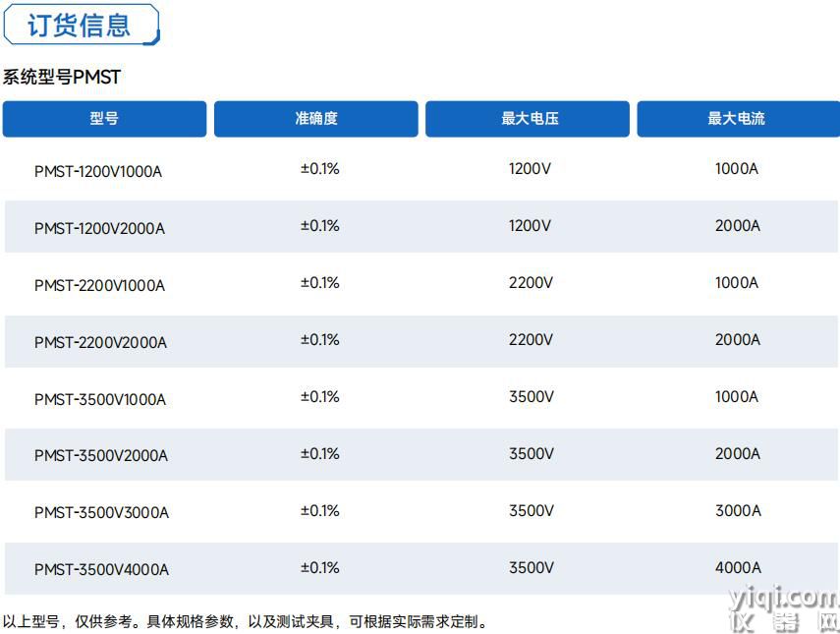Click 2000A current in PMST-1200V2000A row
The image size is (840, 634).
[x=738, y=226]
